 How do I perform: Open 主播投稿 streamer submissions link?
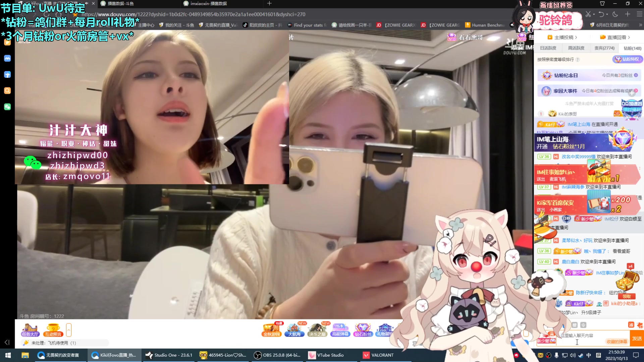click(562, 37)
